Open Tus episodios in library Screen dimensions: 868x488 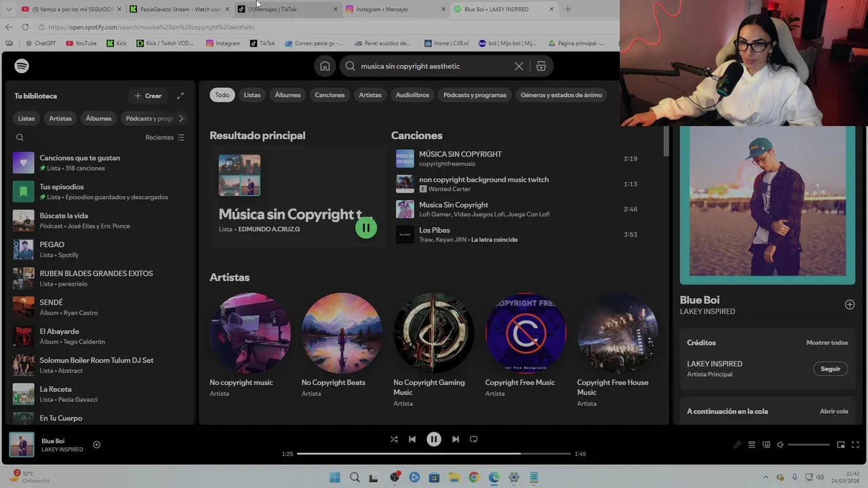(100, 192)
